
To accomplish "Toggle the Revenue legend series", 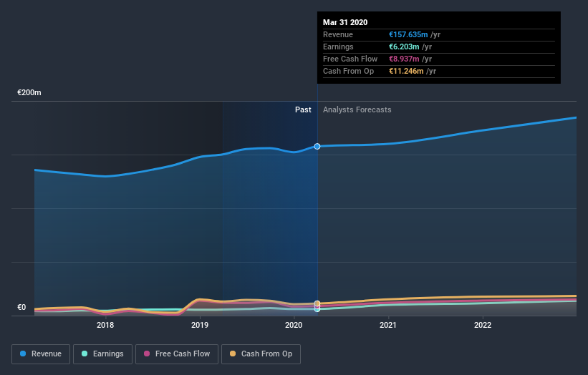I will pyautogui.click(x=41, y=354).
